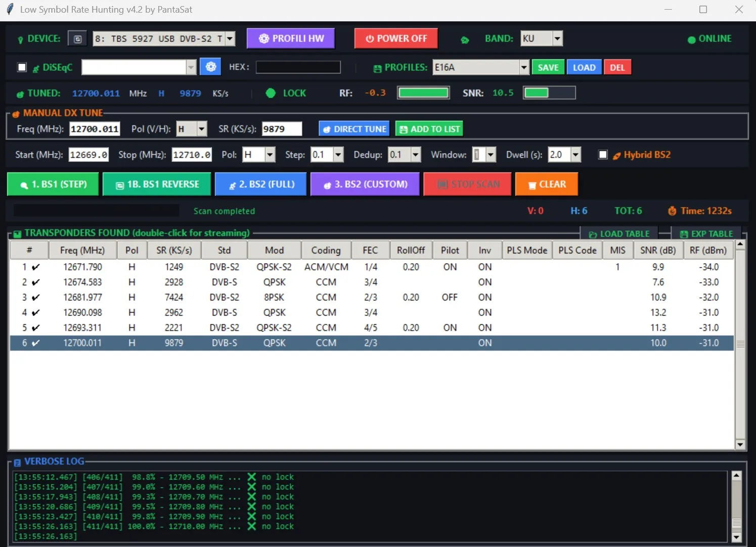Image resolution: width=756 pixels, height=547 pixels.
Task: Start 1B. BS1 REVERSE scan
Action: 157,184
